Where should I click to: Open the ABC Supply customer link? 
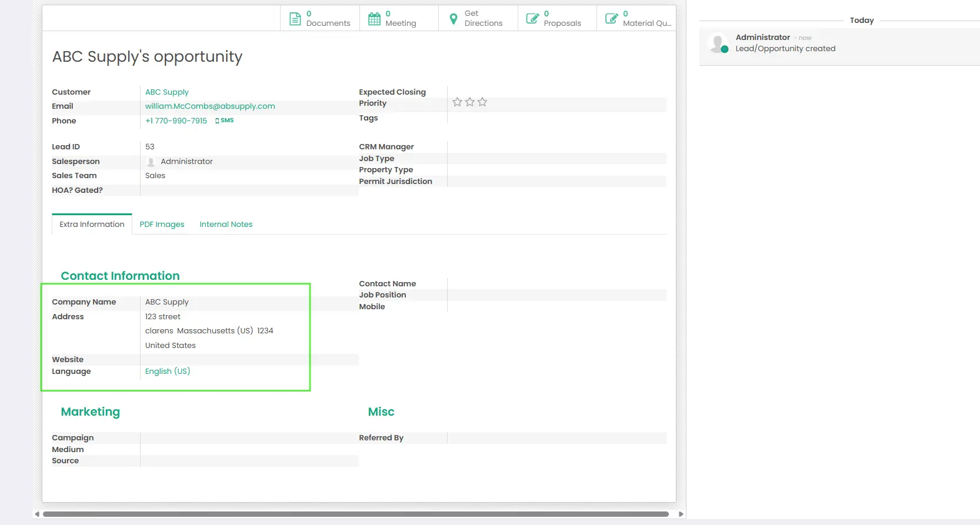tap(167, 92)
